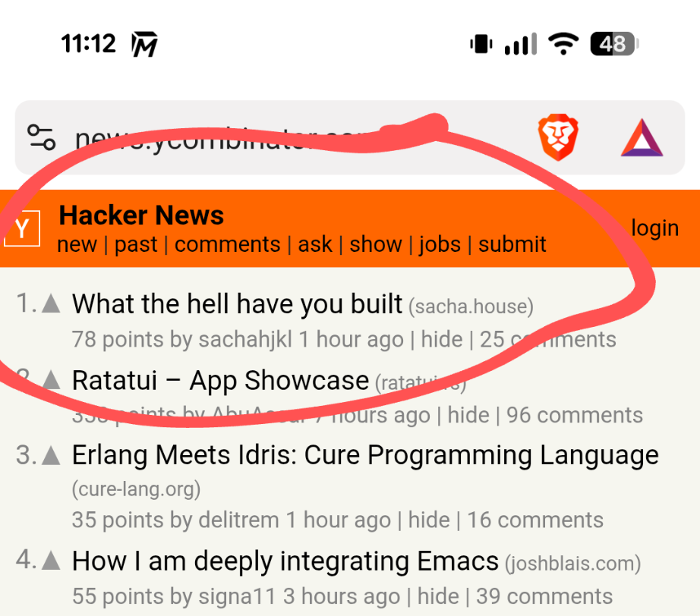Image resolution: width=700 pixels, height=616 pixels.
Task: Open the "comments" nav link
Action: click(227, 244)
